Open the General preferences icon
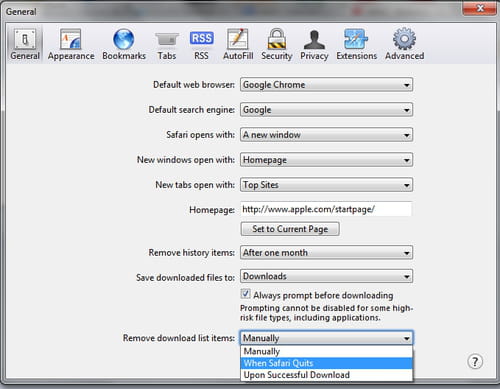 tap(25, 45)
